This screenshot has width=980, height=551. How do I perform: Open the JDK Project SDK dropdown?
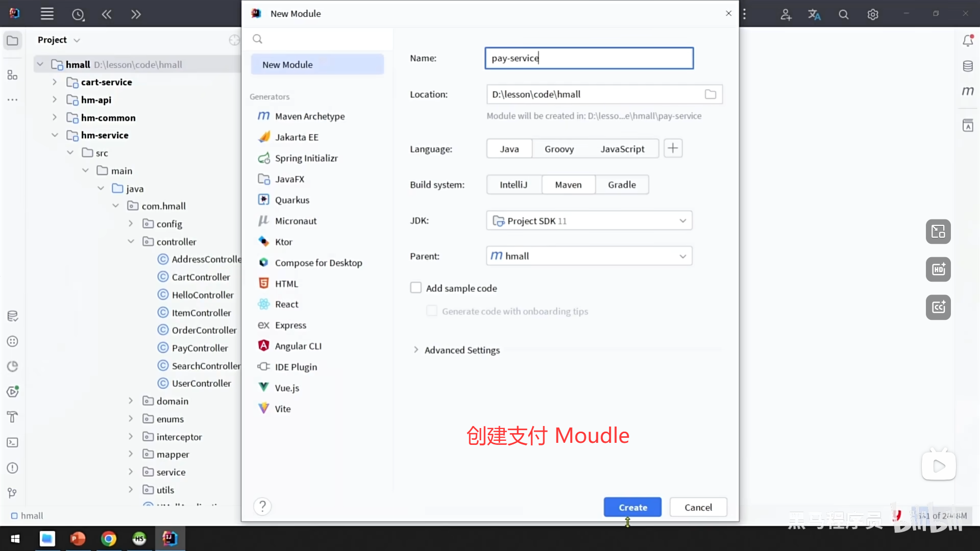[589, 220]
